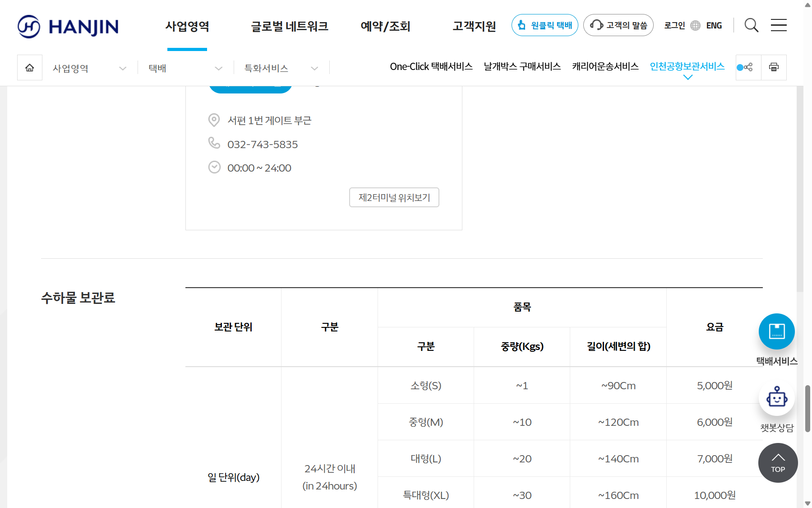Click 원클릭 택배 button
This screenshot has height=508, width=812.
545,25
